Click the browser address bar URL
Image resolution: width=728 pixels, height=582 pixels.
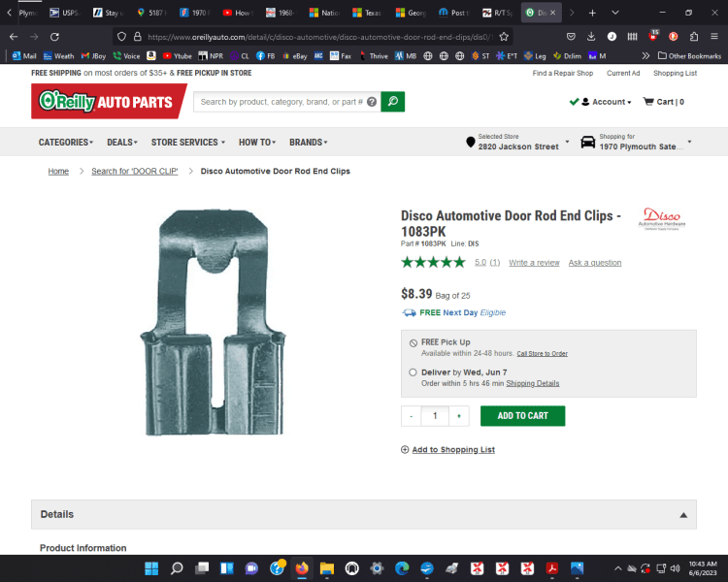point(318,37)
